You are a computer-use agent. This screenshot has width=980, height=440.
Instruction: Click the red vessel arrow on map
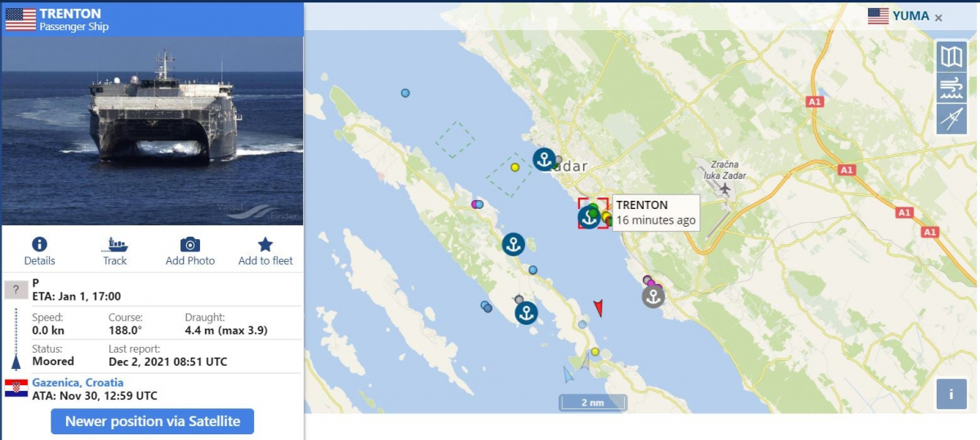599,308
